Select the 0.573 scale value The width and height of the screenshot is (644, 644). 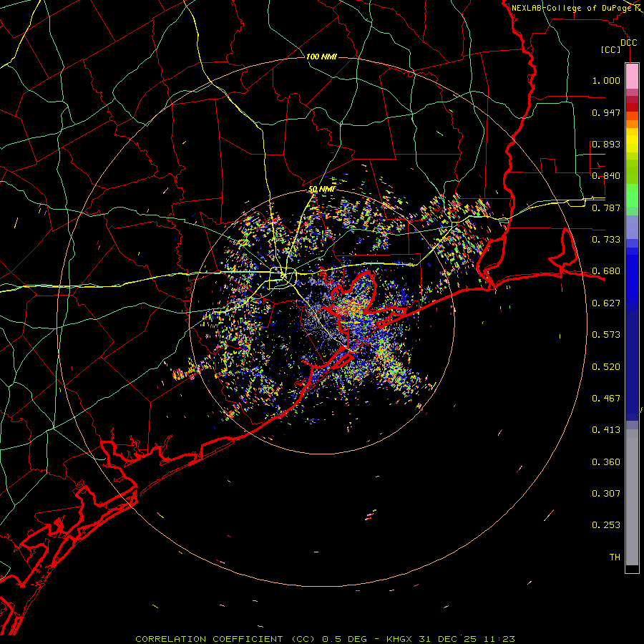click(x=606, y=335)
